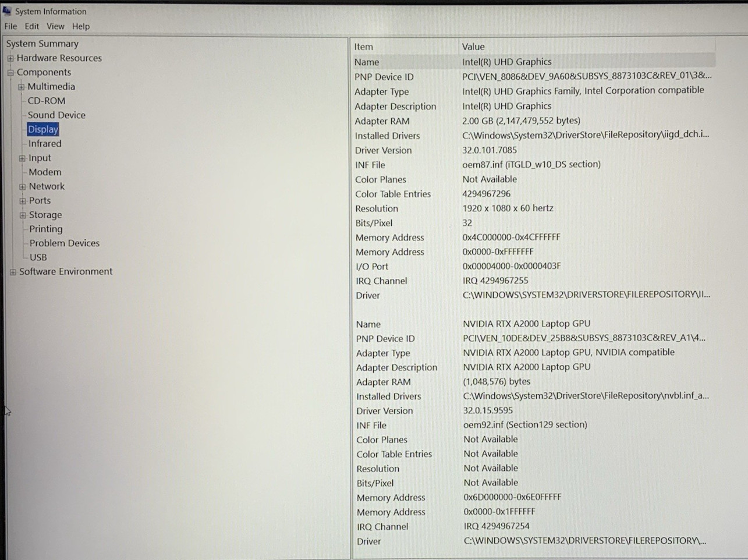Select the Sound Device tree item
Screen dimensions: 748x560
[56, 115]
